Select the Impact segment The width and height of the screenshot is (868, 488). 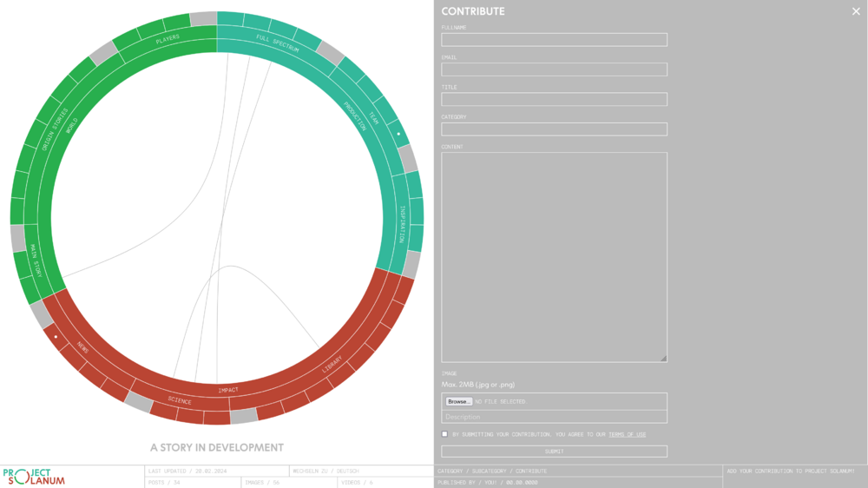(x=228, y=391)
